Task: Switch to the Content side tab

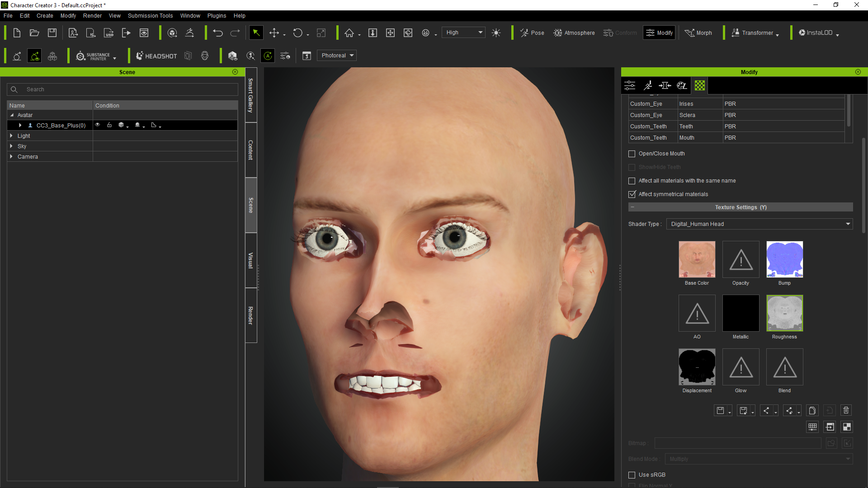Action: pyautogui.click(x=251, y=150)
